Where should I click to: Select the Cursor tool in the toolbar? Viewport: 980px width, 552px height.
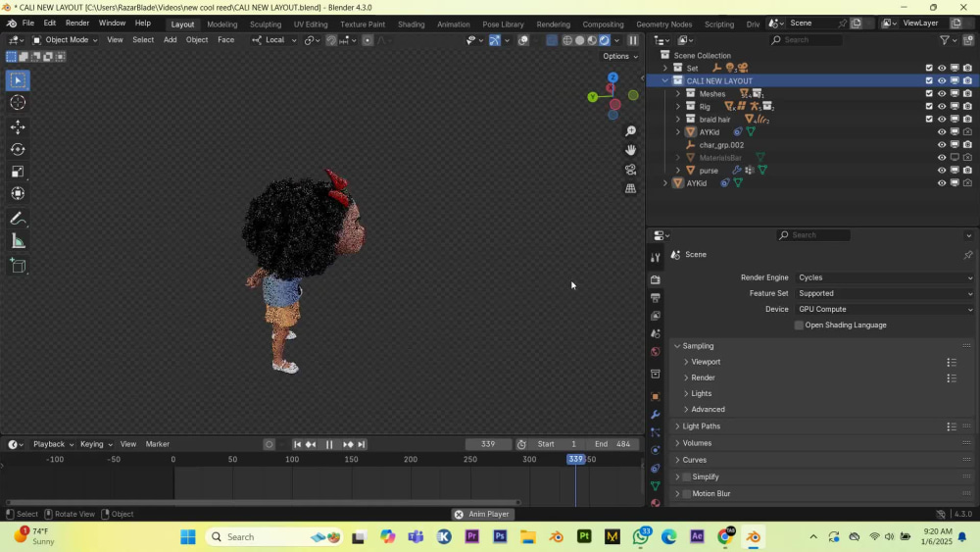18,103
